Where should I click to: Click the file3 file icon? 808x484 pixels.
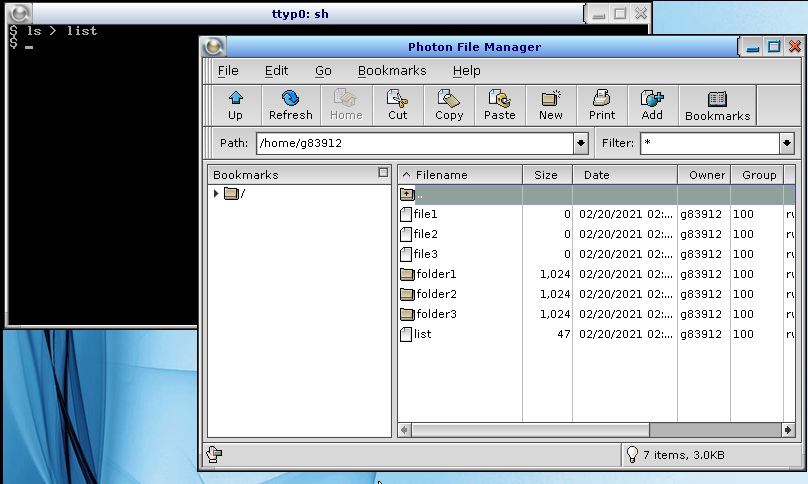[406, 255]
